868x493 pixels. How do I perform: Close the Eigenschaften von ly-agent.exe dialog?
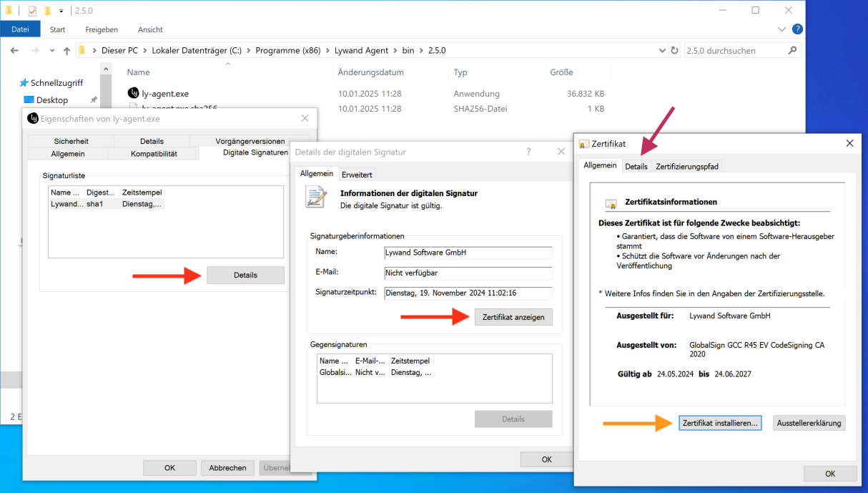click(x=305, y=119)
